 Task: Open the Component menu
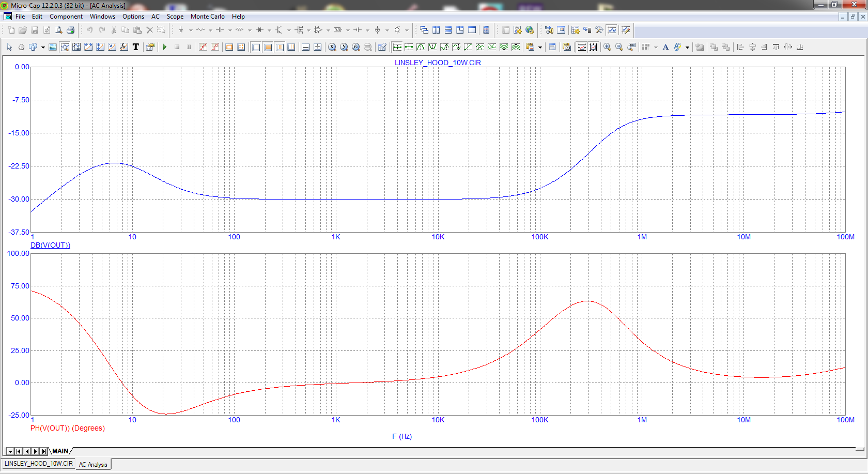pyautogui.click(x=66, y=17)
